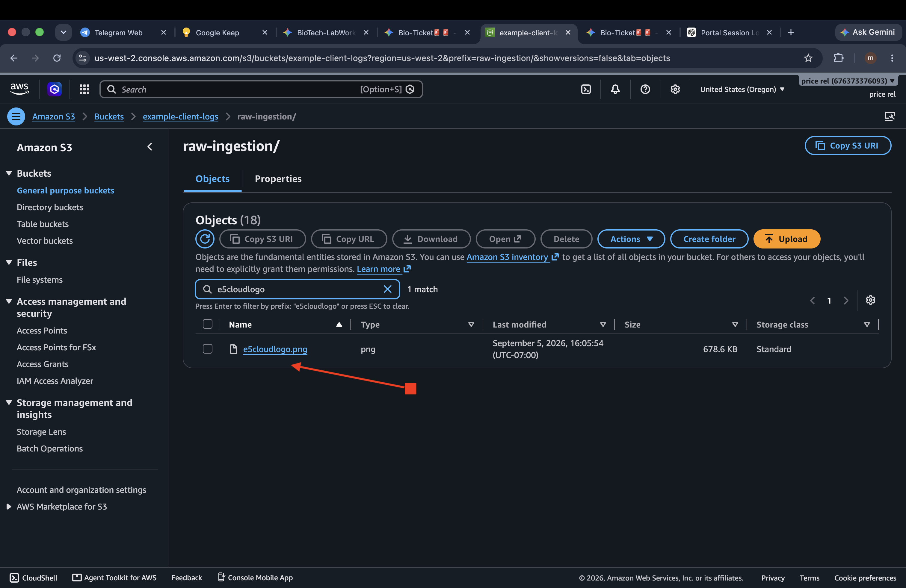Click Create folder

tap(709, 239)
